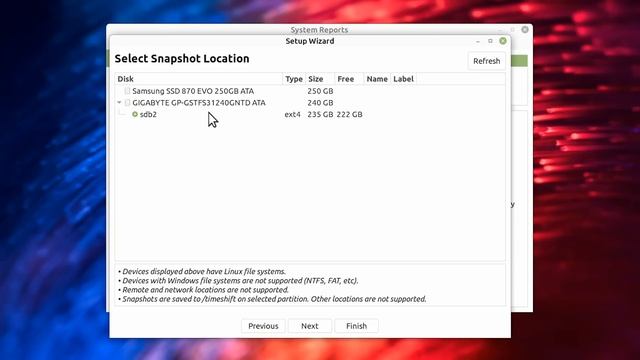Select GIGABYTE GP-GSTFS31240GNTD ATA row
640x360 pixels.
[x=310, y=102]
